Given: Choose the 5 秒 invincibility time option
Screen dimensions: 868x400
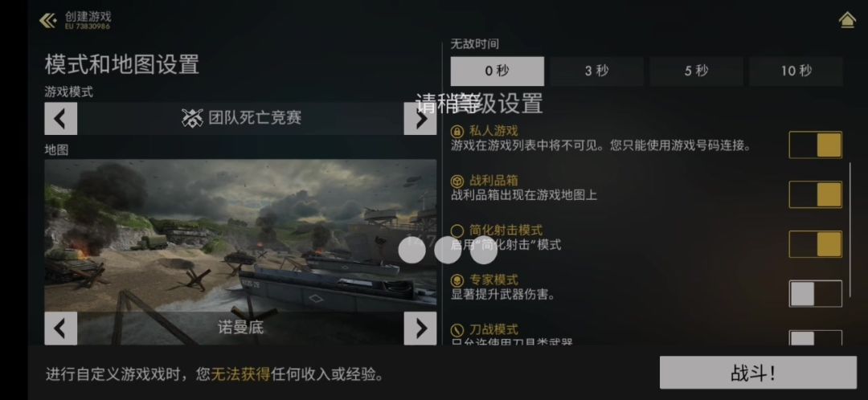Looking at the screenshot, I should [x=696, y=71].
